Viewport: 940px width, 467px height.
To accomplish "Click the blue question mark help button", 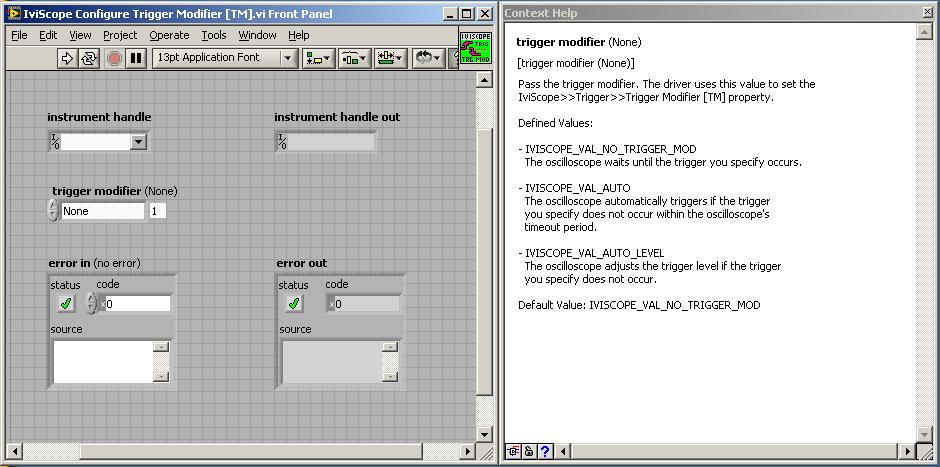I will point(544,451).
